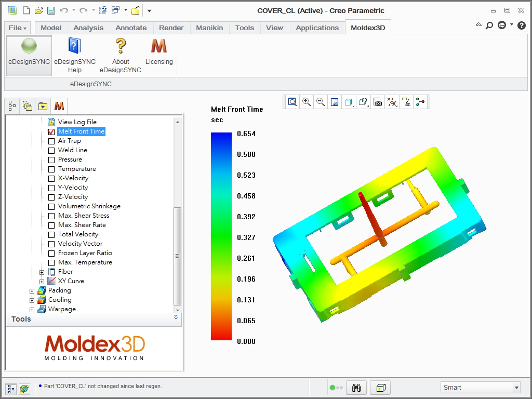Viewport: 532px width, 399px height.
Task: Click the Refit view icon
Action: tap(292, 102)
